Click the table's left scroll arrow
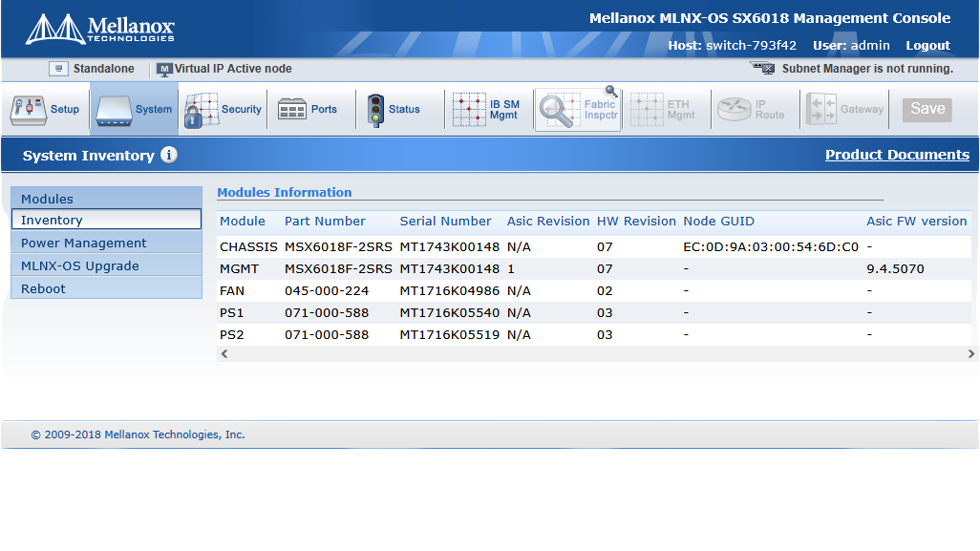The height and width of the screenshot is (551, 980). pyautogui.click(x=224, y=353)
